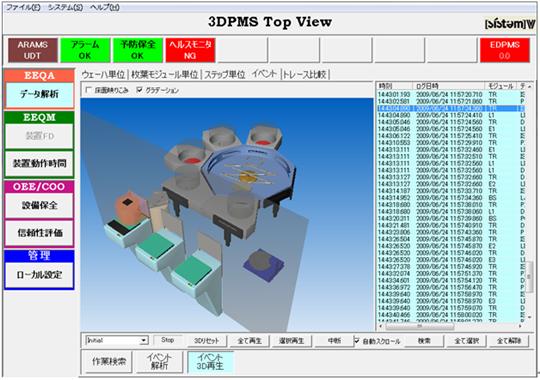Open 信頼性評価 in the sidebar

[x=39, y=233]
